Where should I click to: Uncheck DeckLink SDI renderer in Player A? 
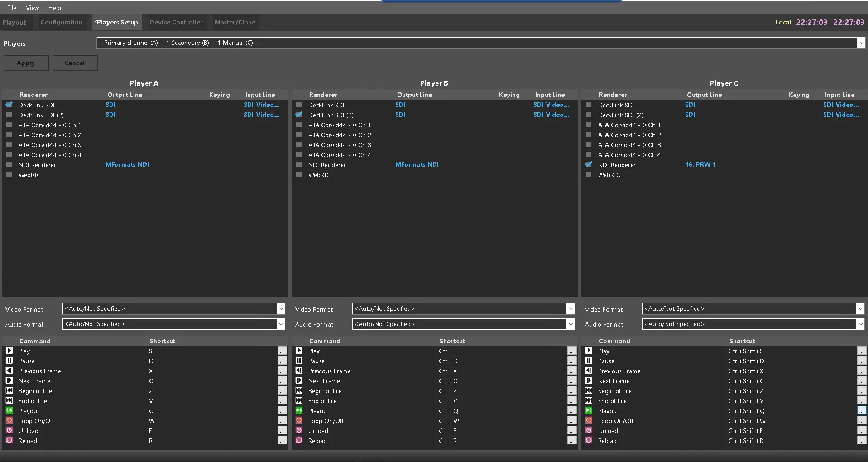9,105
